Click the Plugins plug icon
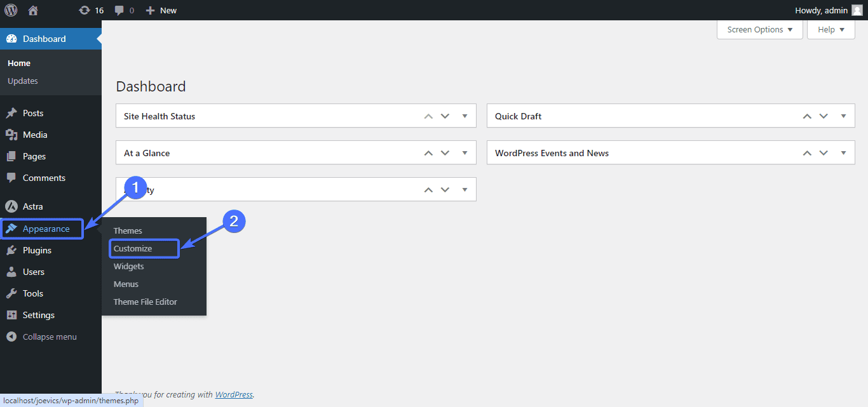Screen dimensions: 868x407 click(11, 250)
